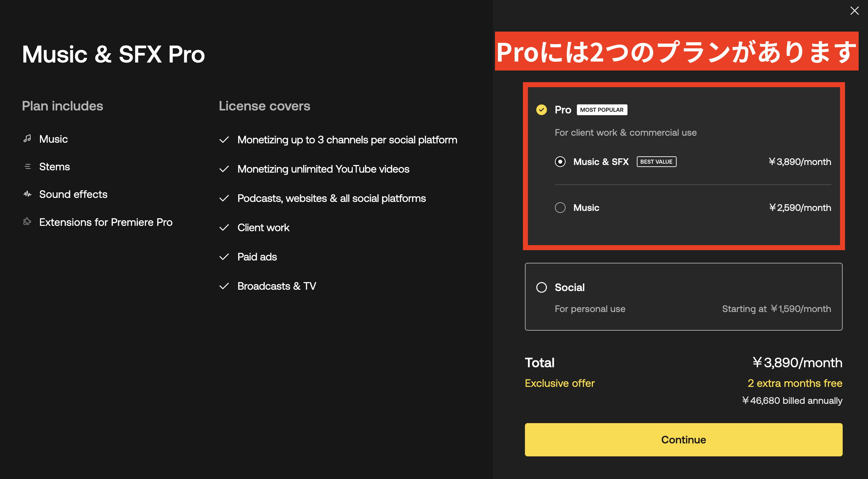Click the Exclusive offer text
This screenshot has width=868, height=479.
(x=560, y=383)
